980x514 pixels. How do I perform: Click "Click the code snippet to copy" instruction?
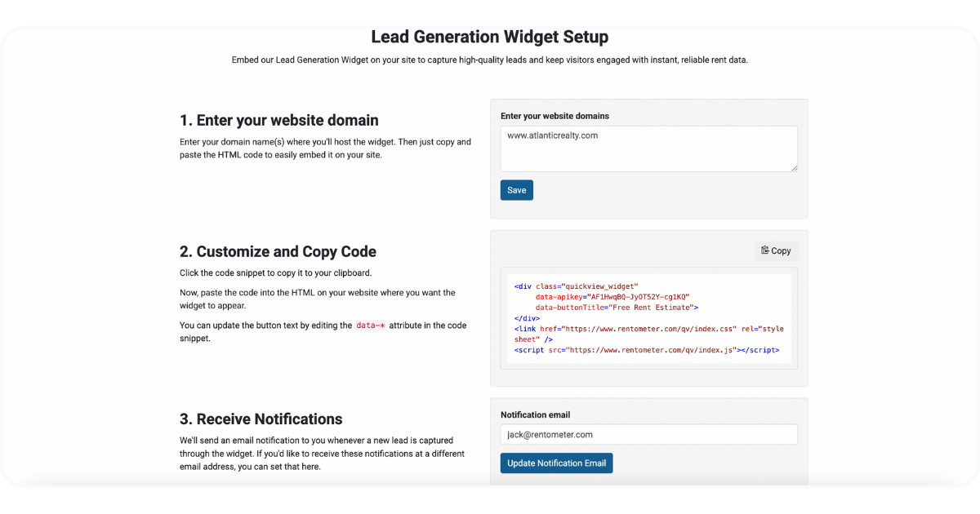point(275,273)
